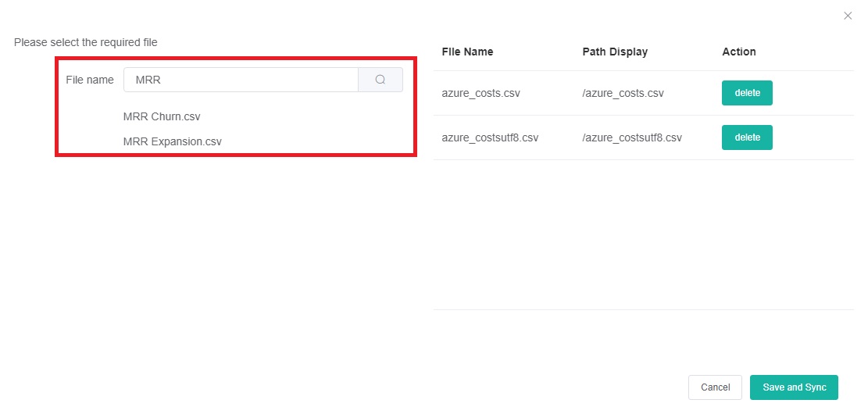Close the dialog with the X icon
868x414 pixels.
pyautogui.click(x=848, y=16)
